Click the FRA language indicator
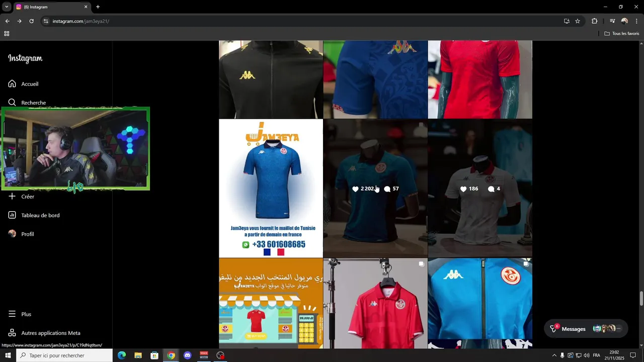Viewport: 644px width, 362px height. [596, 355]
